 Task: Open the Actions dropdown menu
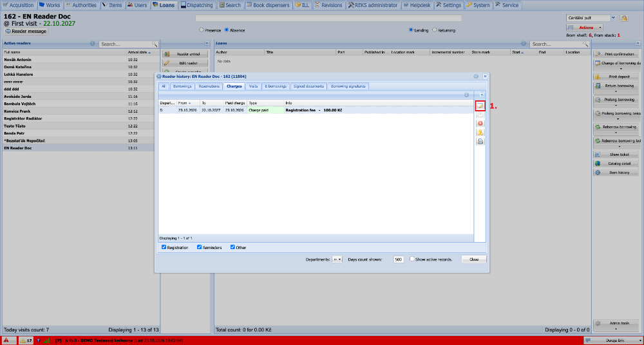[x=585, y=28]
